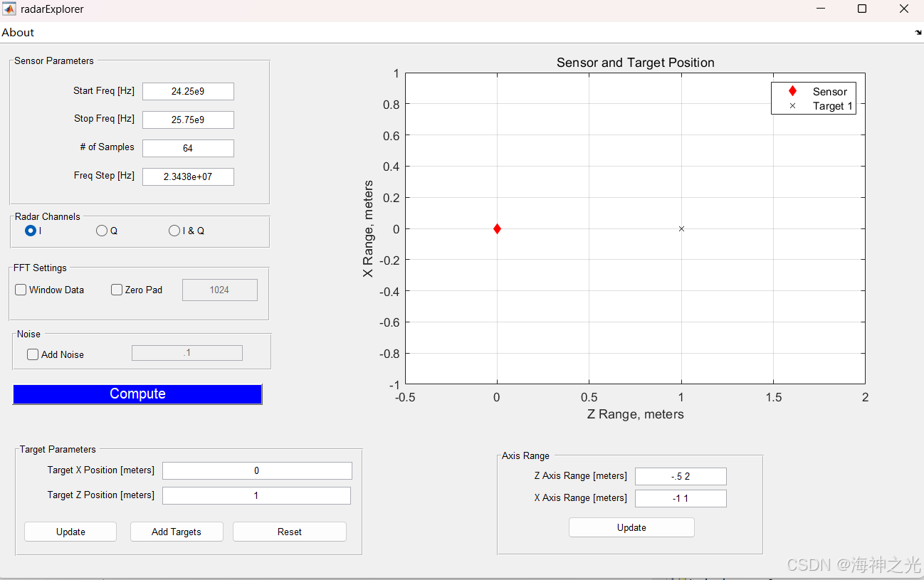Click the Z Axis Range [meters] label
Image resolution: width=924 pixels, height=580 pixels.
click(581, 475)
